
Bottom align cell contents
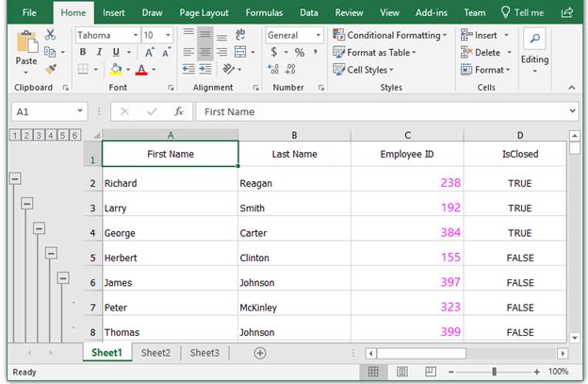222,37
